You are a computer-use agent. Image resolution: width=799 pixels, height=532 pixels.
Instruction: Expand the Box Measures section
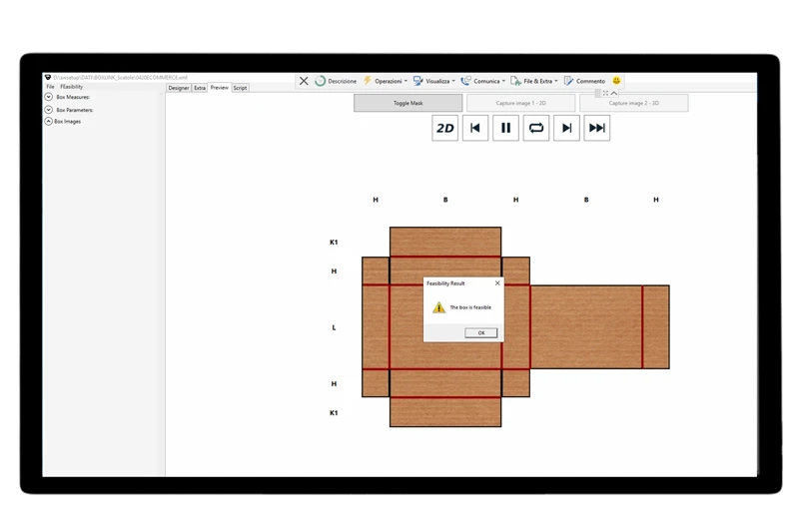[x=49, y=97]
